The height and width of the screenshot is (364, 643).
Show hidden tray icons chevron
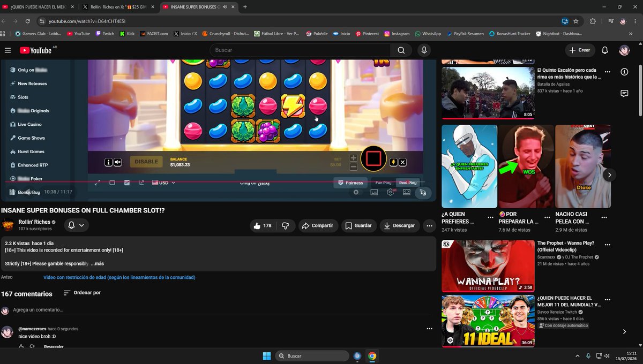[x=577, y=356]
